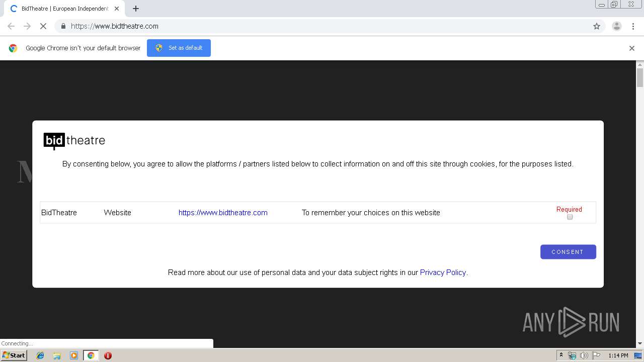Click the red Opera taskbar icon

[x=108, y=355]
